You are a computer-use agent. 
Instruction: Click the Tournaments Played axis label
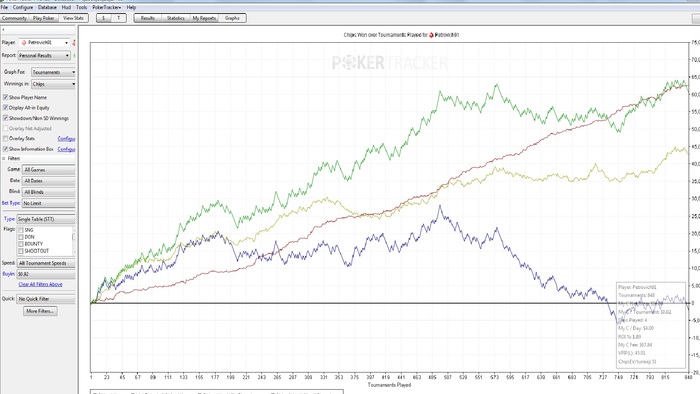(x=389, y=385)
